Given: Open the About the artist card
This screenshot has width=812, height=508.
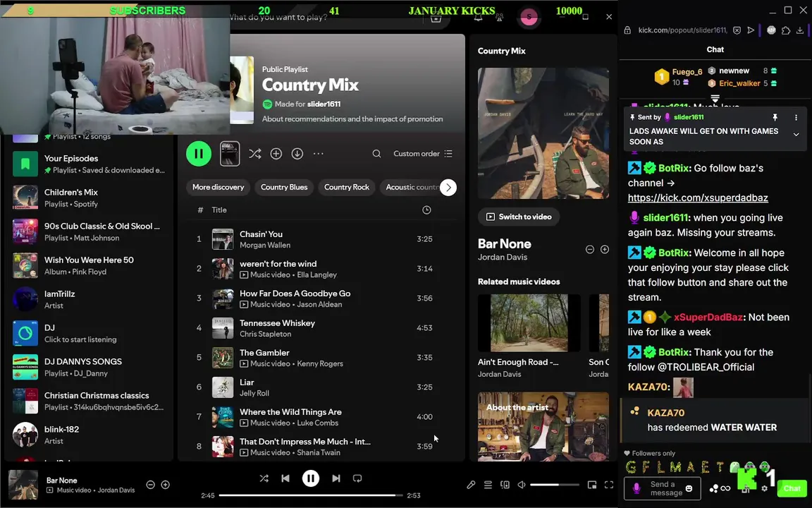Looking at the screenshot, I should pos(543,426).
